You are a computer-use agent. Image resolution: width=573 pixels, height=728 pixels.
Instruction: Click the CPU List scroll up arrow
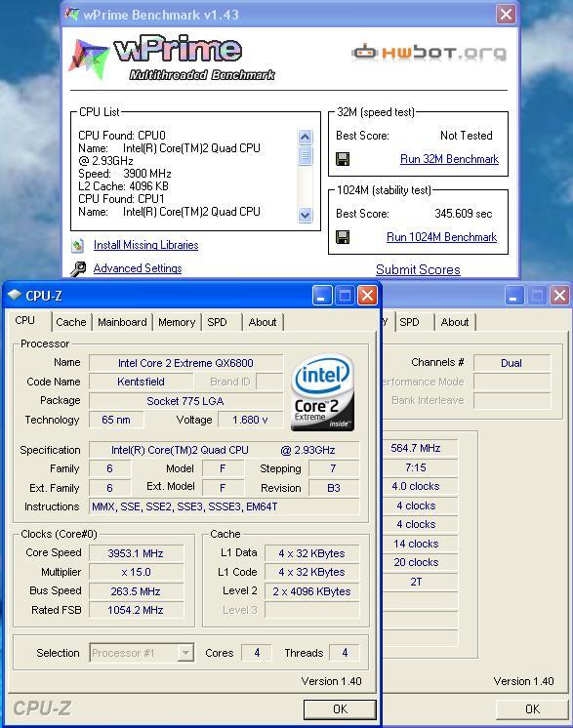point(305,137)
